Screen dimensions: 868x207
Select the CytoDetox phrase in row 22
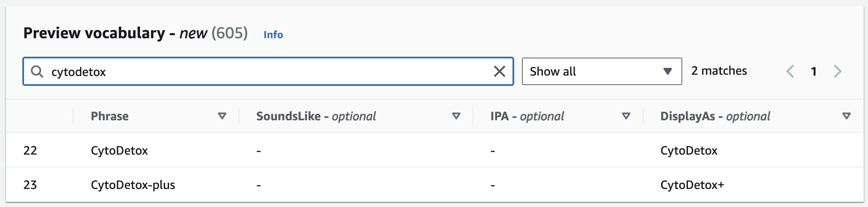(x=119, y=150)
